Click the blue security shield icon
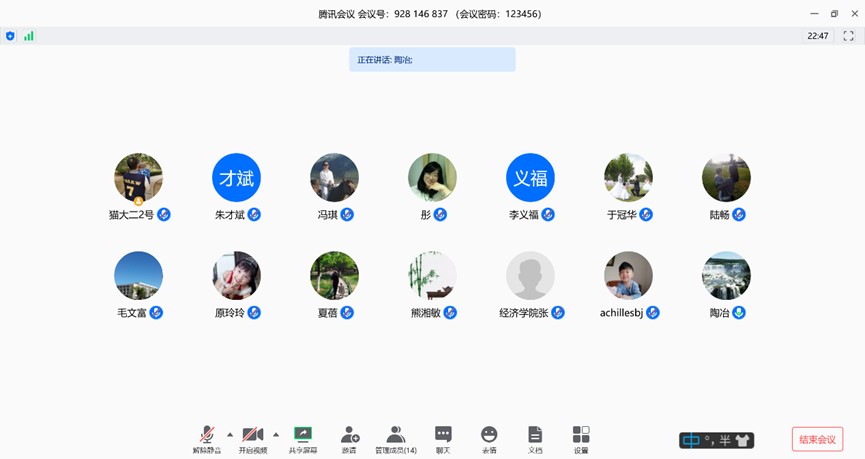The width and height of the screenshot is (865, 459). (10, 36)
